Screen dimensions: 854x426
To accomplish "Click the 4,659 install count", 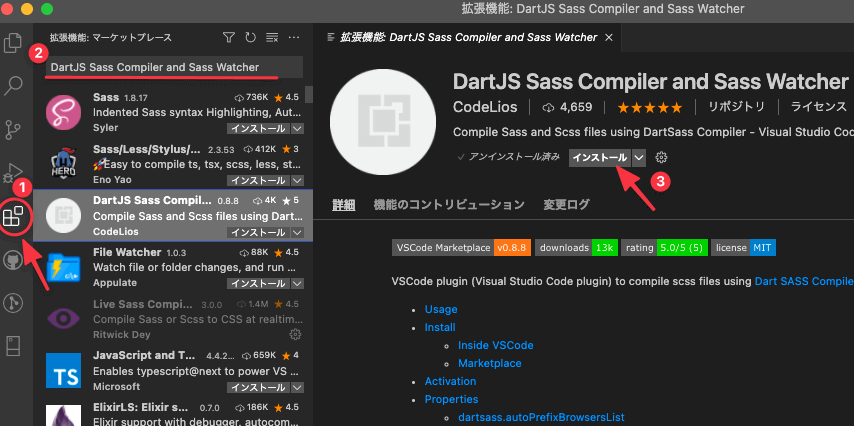I will (567, 107).
